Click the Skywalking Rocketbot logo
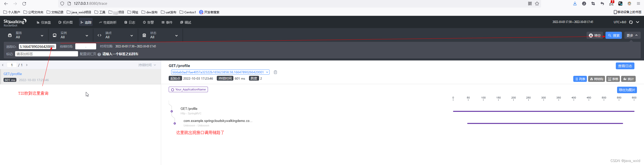 (15, 22)
